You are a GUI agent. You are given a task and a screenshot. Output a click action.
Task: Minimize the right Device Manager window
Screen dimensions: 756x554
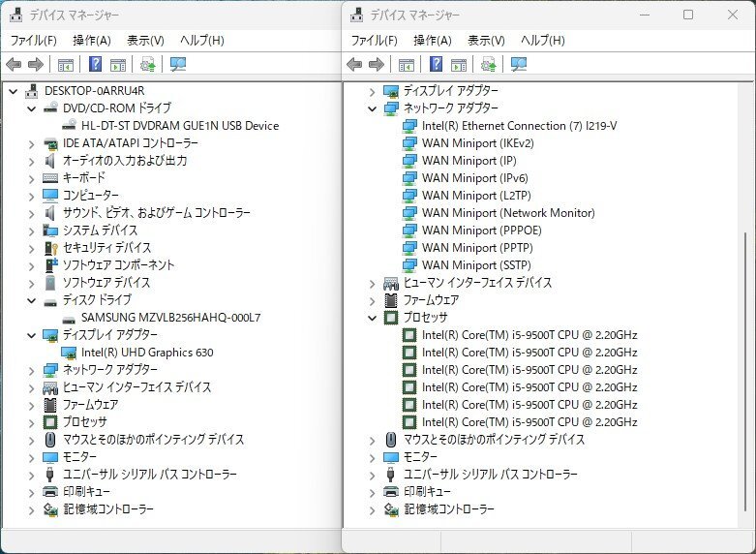[645, 15]
